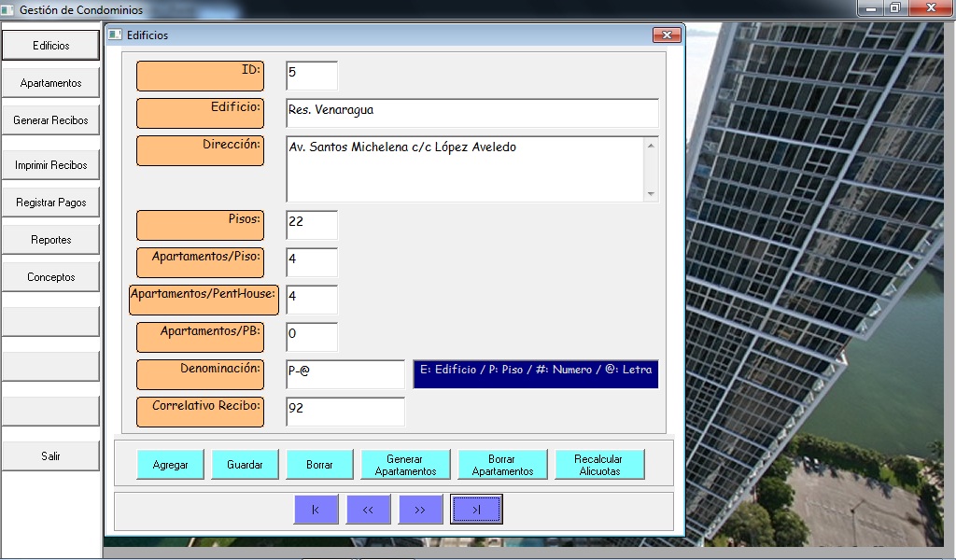The image size is (956, 560).
Task: Close the Edificios dialog window
Action: 666,35
